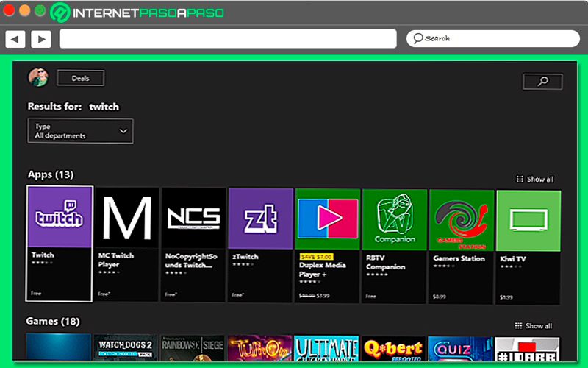Open the user profile avatar

(x=38, y=77)
